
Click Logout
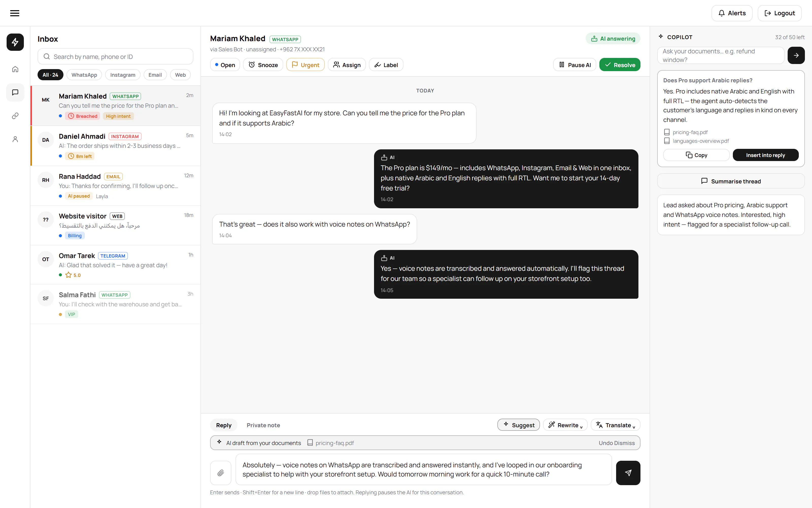[780, 13]
